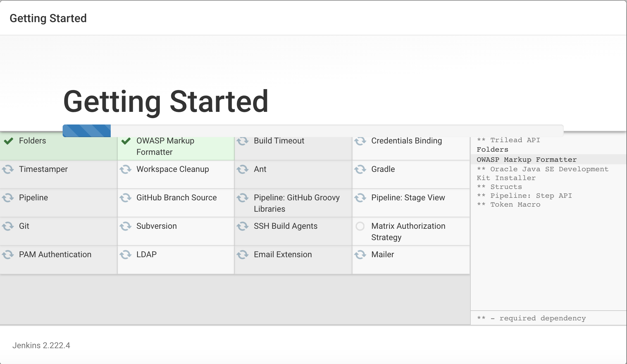Click the Subversion plugin label
627x364 pixels.
(x=156, y=226)
